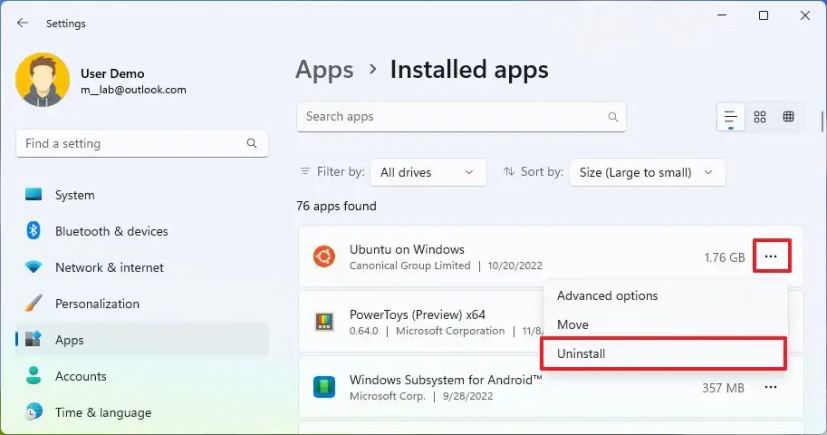Open Bluetooth & devices settings
Screen dimensions: 827x435
pos(142,231)
